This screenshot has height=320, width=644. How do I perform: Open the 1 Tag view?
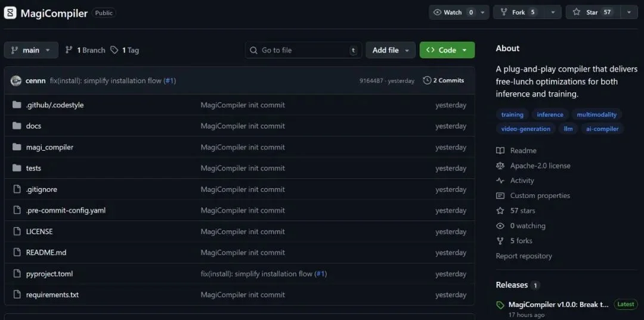(125, 50)
